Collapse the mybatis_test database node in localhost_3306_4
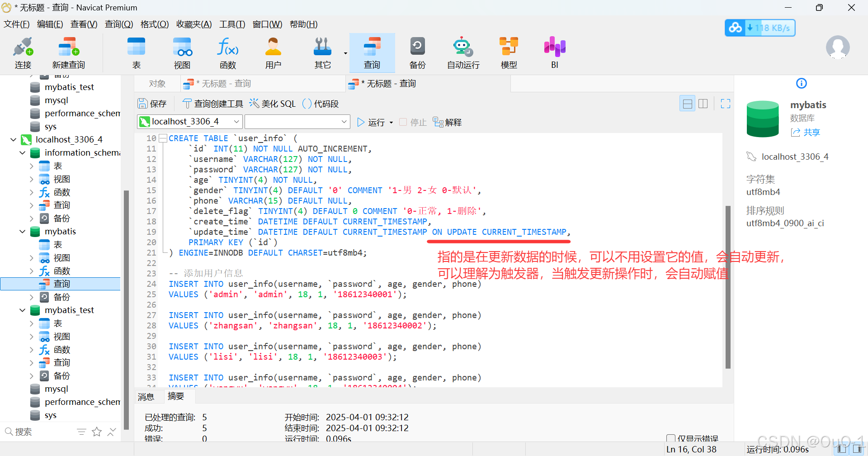This screenshot has height=456, width=868. pyautogui.click(x=22, y=310)
